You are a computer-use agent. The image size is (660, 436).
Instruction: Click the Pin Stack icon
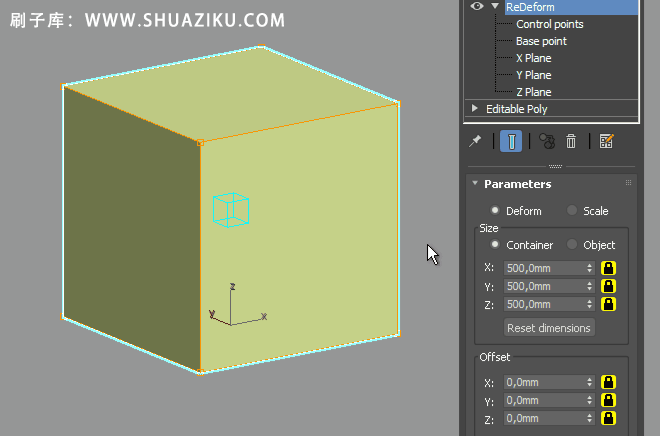[x=476, y=141]
